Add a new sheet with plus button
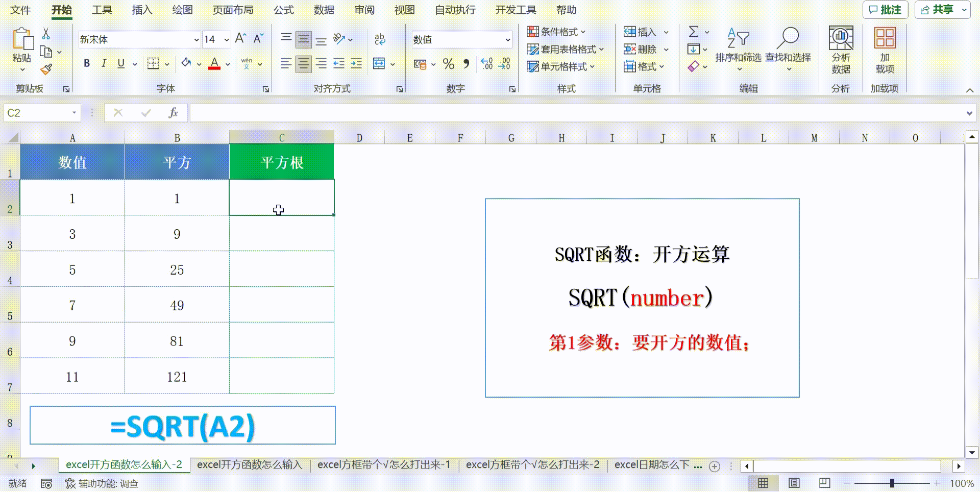980x492 pixels. click(x=715, y=466)
